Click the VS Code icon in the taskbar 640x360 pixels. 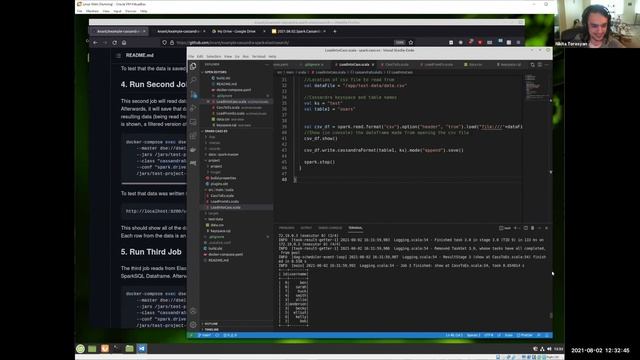coord(142,349)
